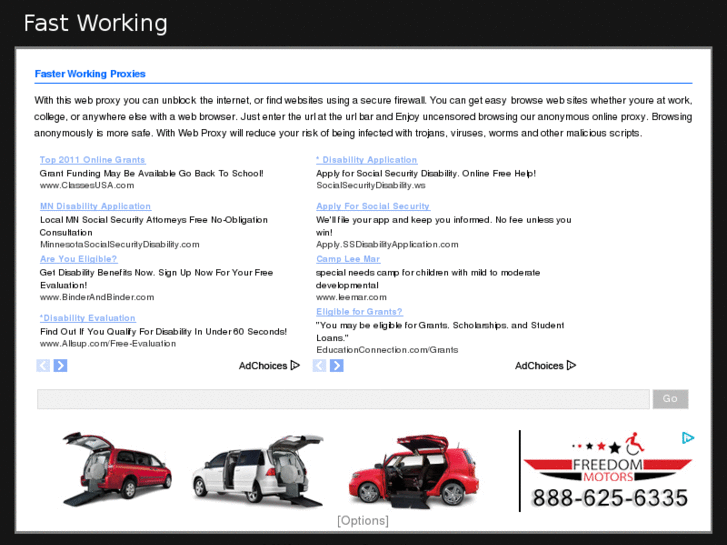727x545 pixels.
Task: Open the Camp Lee Mar link
Action: 348,259
